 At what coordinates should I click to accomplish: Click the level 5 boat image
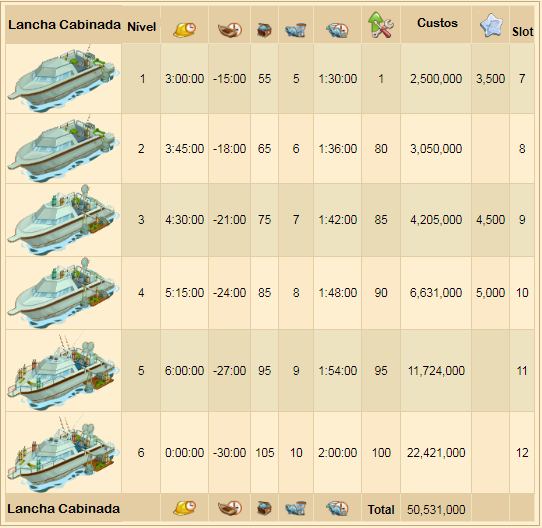(x=64, y=371)
